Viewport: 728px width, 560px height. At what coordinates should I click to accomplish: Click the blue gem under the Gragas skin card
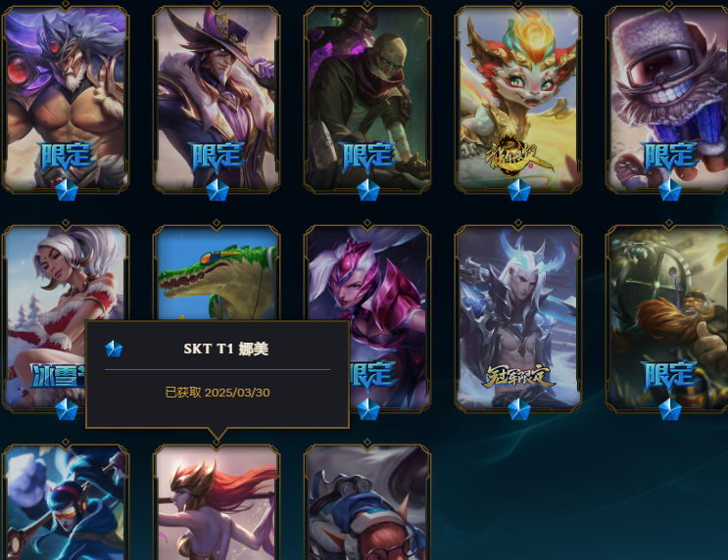click(670, 409)
